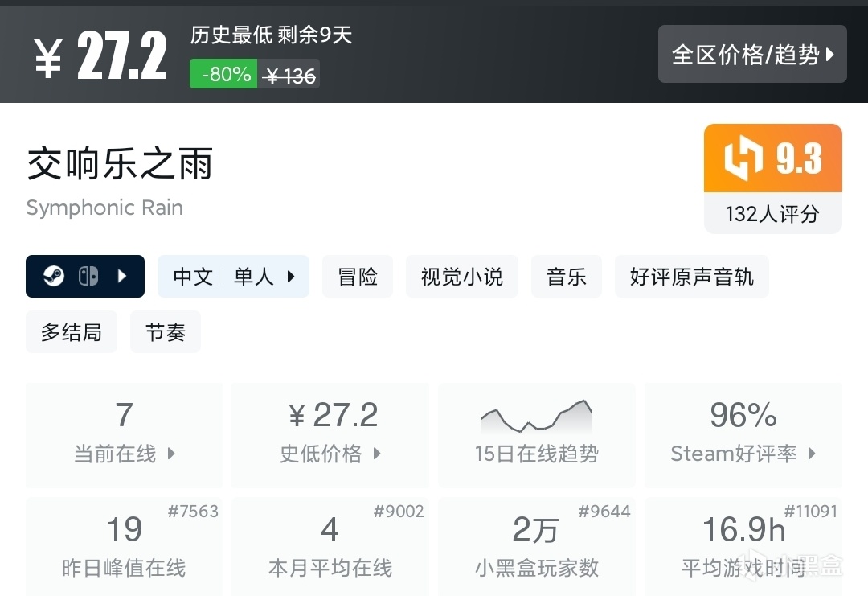Click the -80% discount badge
The image size is (868, 596).
224,75
